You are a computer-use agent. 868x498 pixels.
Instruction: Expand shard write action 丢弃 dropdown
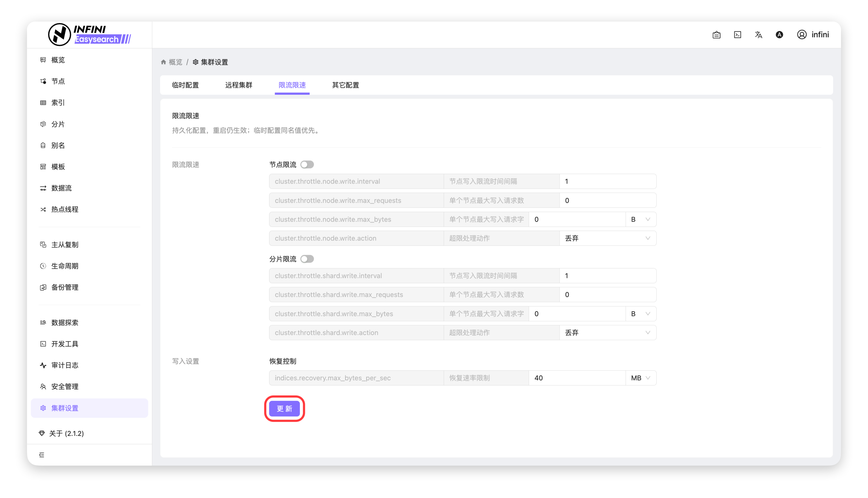(x=608, y=332)
